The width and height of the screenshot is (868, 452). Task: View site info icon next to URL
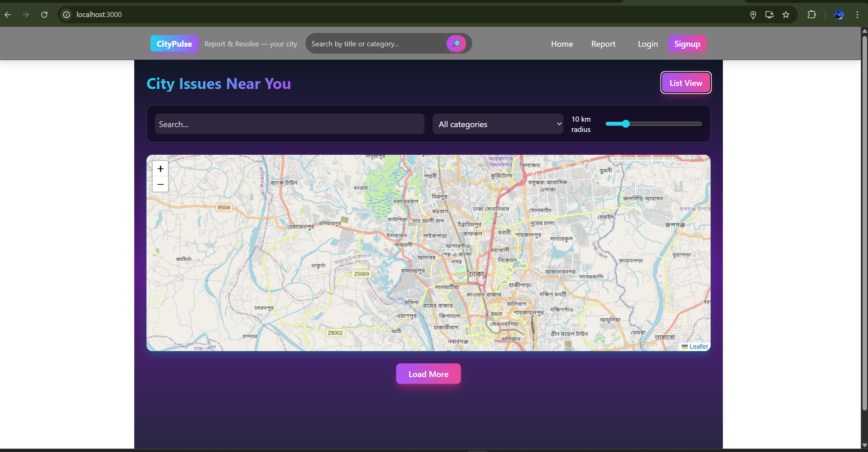point(66,15)
